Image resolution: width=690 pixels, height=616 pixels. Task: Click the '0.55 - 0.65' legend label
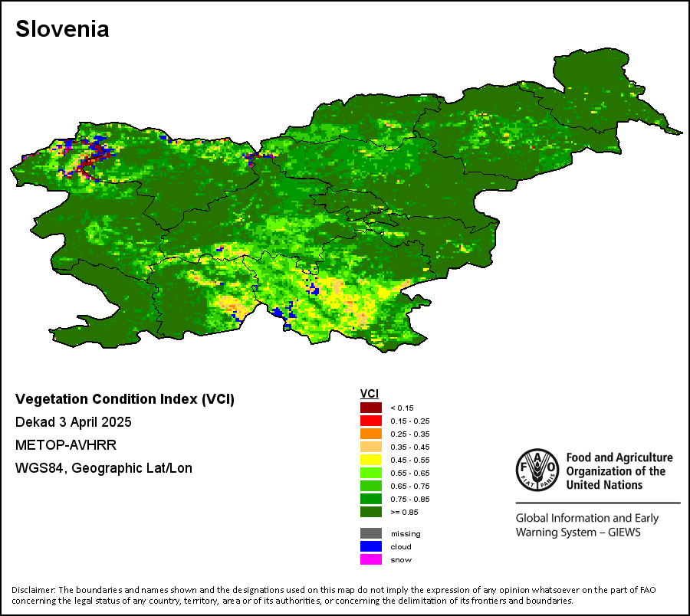pyautogui.click(x=410, y=473)
